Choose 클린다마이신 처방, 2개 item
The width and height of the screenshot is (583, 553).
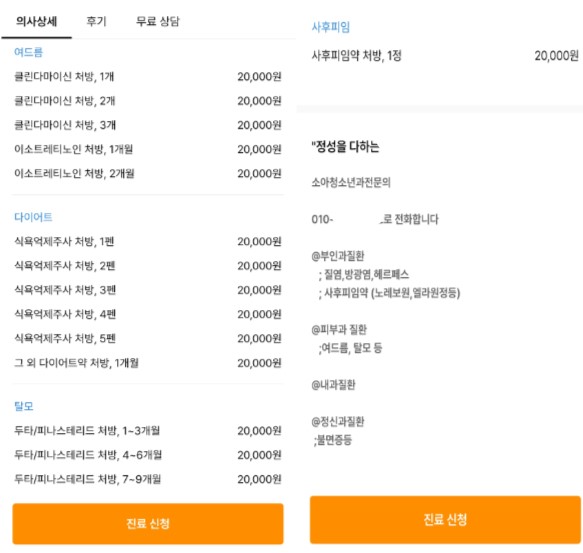148,101
